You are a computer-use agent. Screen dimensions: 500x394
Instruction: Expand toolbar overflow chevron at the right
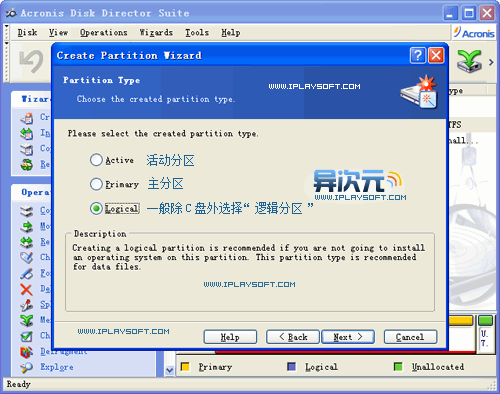(491, 62)
